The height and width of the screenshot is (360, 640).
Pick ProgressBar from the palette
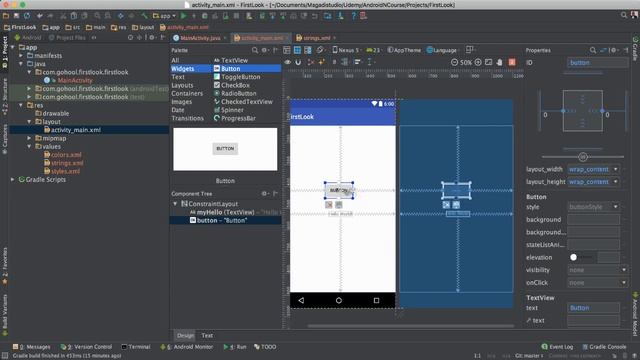pos(235,118)
